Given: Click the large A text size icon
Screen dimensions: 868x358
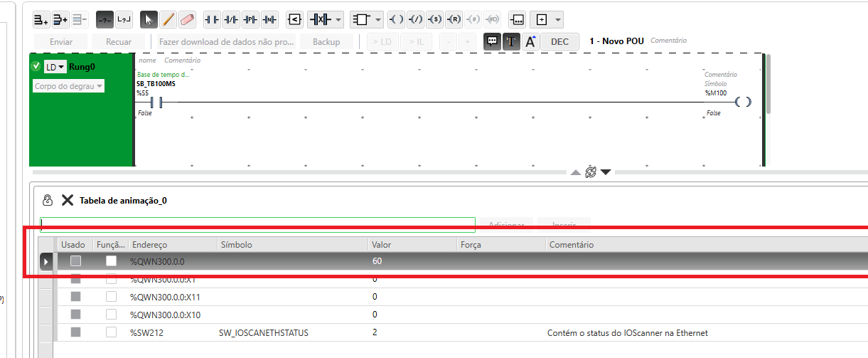Looking at the screenshot, I should tap(530, 41).
